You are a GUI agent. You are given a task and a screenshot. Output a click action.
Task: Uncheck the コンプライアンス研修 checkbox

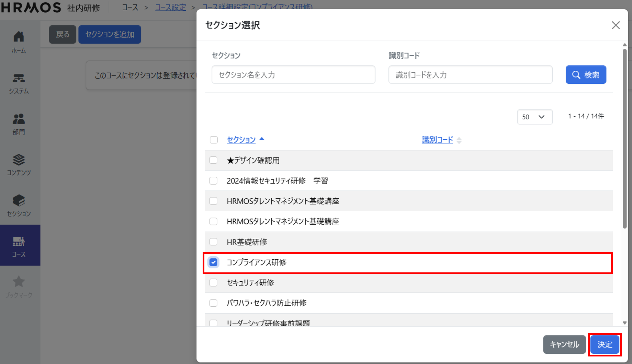pyautogui.click(x=213, y=262)
